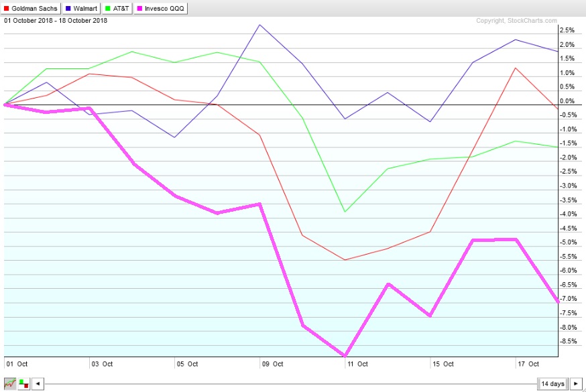Click the '2.5%' y-axis label
Screen dimensions: 586x392
(567, 30)
